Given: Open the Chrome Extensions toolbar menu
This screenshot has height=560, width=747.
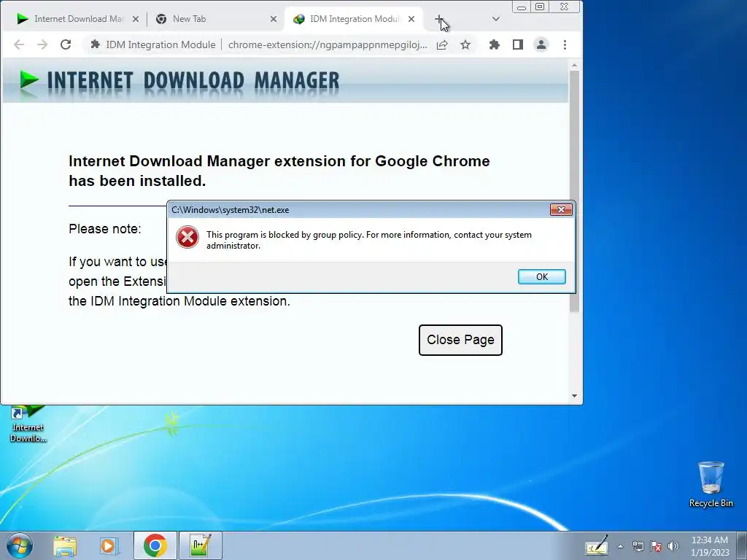Looking at the screenshot, I should coord(495,44).
